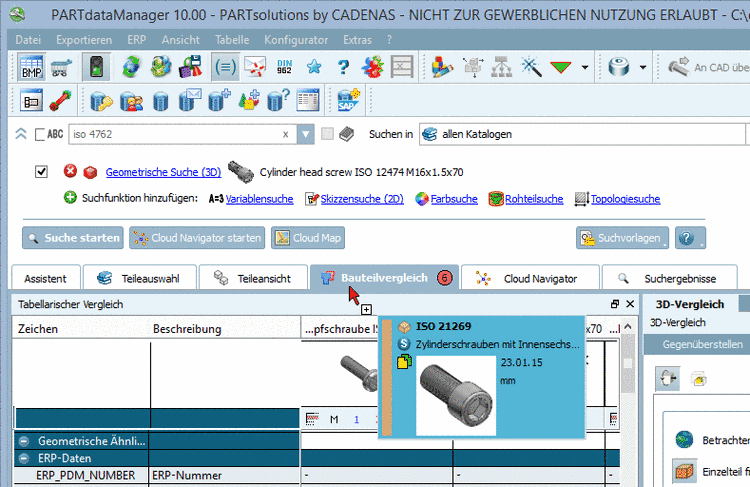Click the database with users icon

point(131,101)
